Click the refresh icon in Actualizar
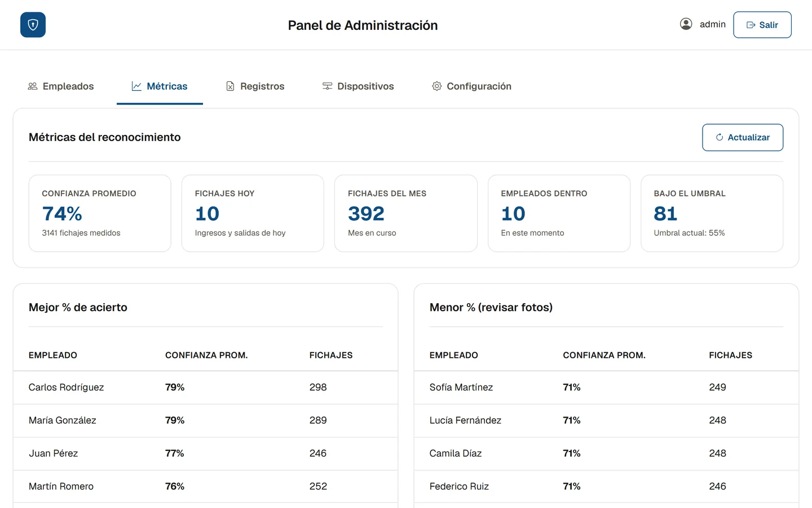The width and height of the screenshot is (812, 508). (x=720, y=137)
